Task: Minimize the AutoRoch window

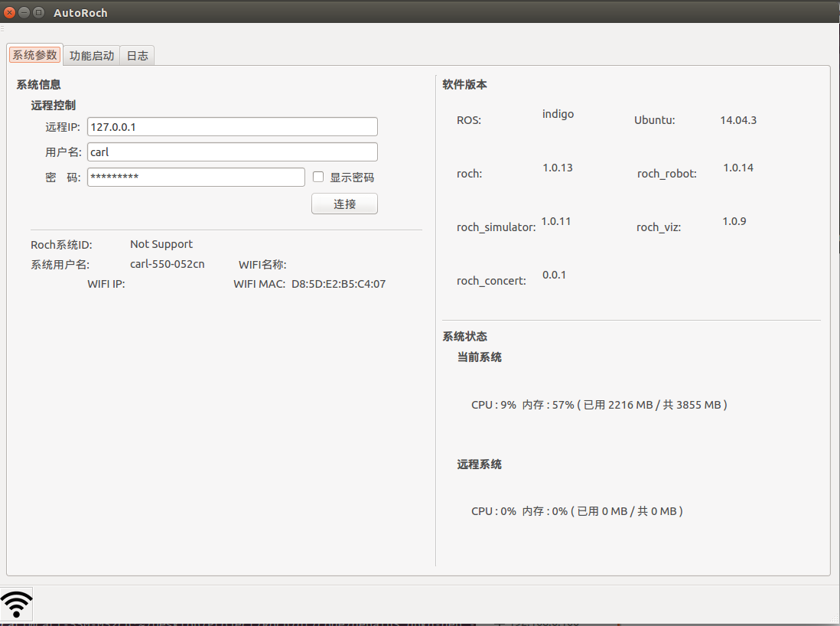Action: pos(24,12)
